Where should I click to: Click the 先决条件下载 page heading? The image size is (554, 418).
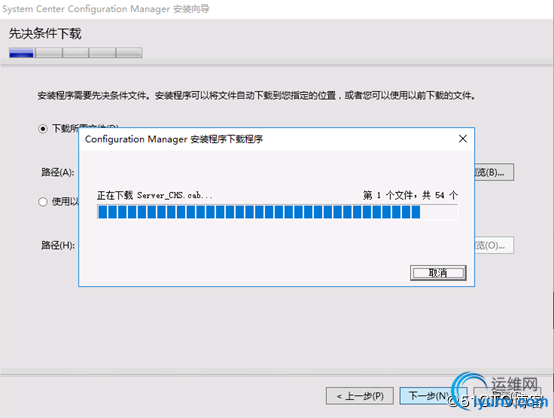click(45, 34)
